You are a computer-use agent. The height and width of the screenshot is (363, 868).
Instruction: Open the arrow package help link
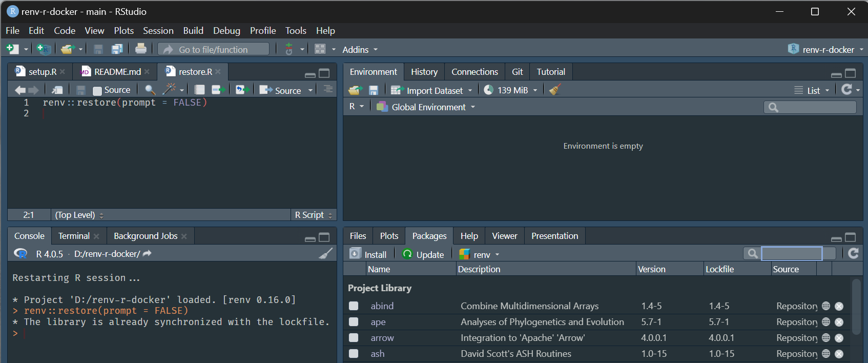(382, 338)
